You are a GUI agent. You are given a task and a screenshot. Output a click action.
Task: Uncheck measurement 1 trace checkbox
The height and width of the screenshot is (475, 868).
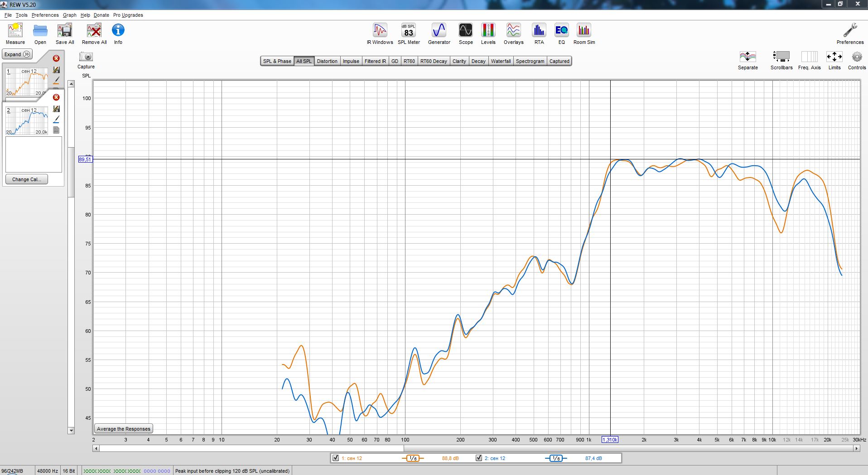click(x=336, y=458)
